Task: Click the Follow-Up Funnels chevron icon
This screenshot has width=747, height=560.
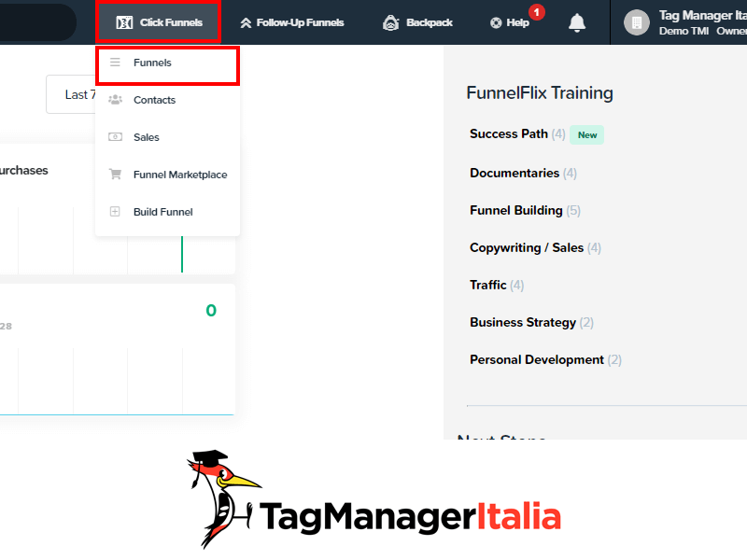Action: 246,22
